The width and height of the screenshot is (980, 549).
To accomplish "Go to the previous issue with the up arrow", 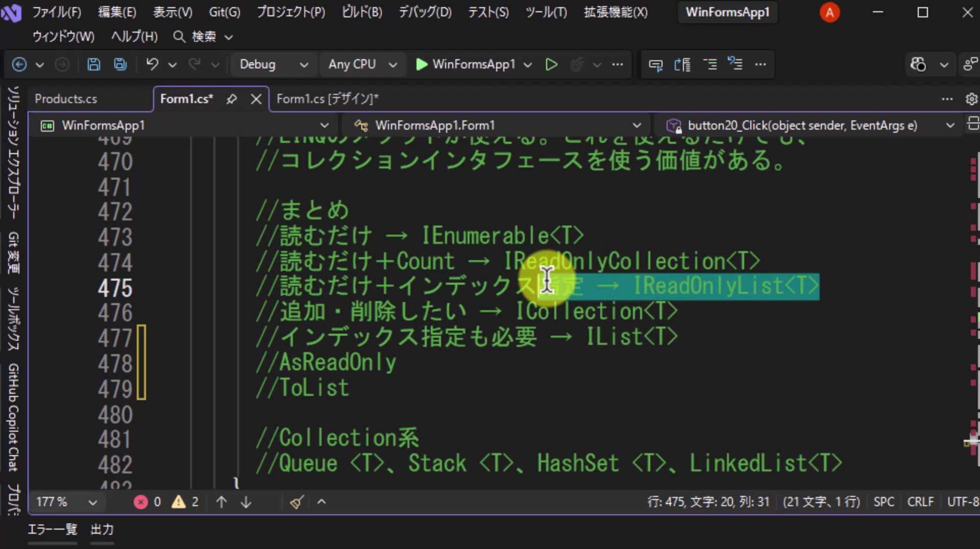I will pyautogui.click(x=222, y=502).
